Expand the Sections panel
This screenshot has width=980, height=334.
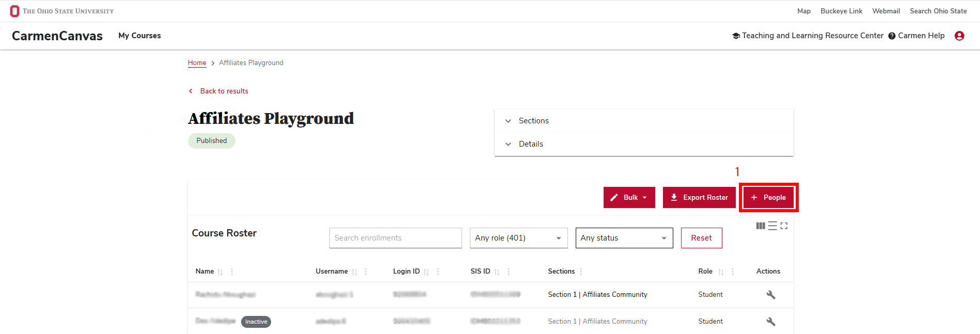644,121
